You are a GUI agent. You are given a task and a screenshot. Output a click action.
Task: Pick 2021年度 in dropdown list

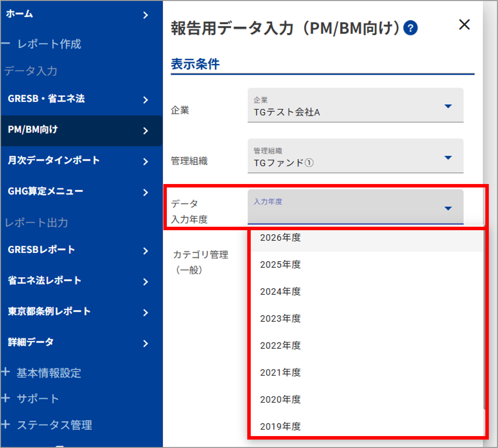pyautogui.click(x=280, y=373)
